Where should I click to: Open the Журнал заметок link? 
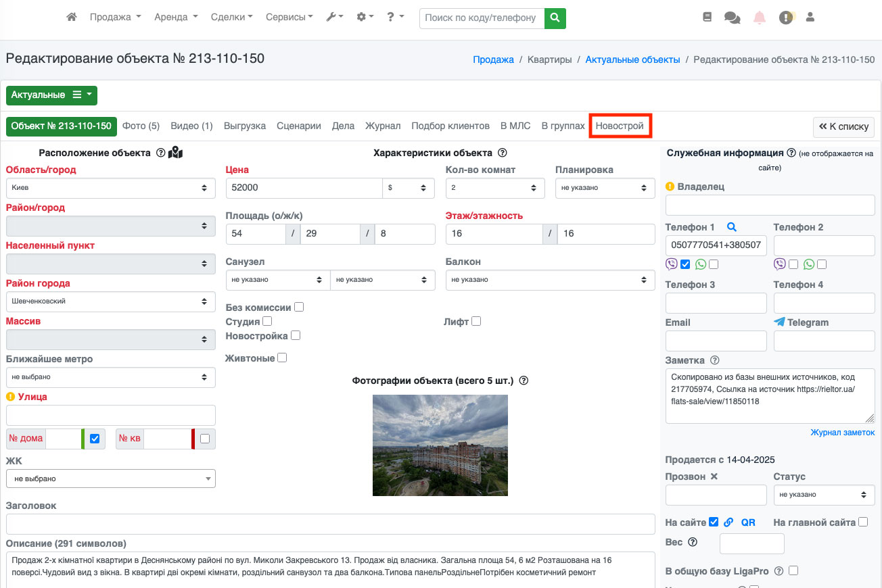pyautogui.click(x=842, y=433)
